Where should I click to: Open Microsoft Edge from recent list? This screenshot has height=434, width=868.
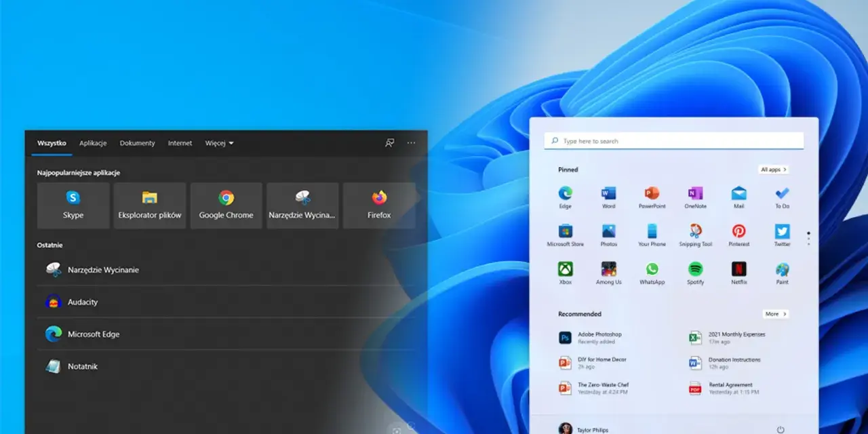226,334
